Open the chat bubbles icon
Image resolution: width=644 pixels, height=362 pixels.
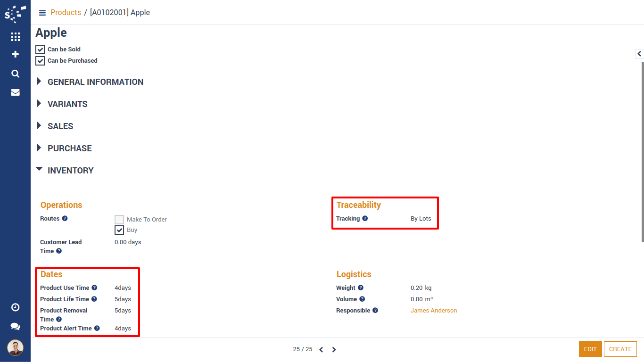(15, 326)
